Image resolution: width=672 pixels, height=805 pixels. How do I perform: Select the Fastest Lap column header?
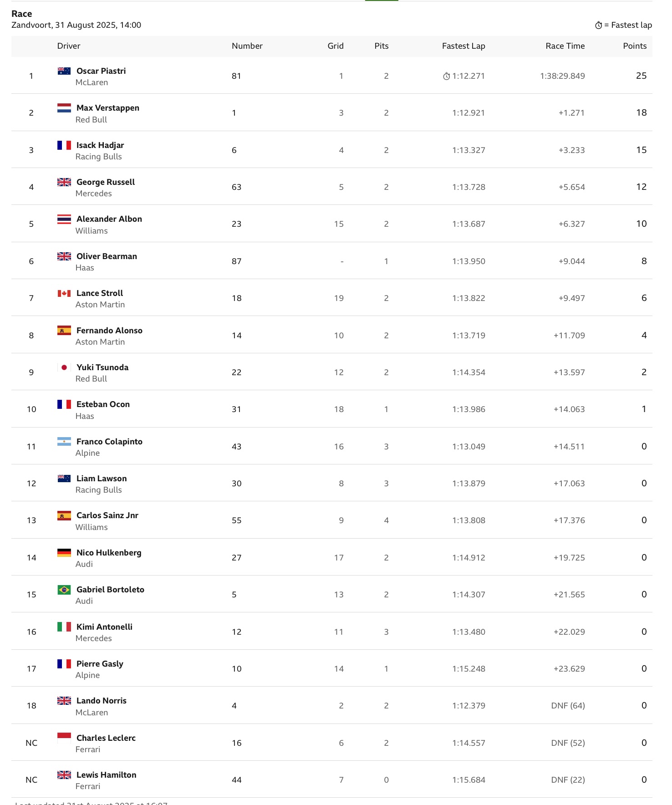pyautogui.click(x=463, y=46)
